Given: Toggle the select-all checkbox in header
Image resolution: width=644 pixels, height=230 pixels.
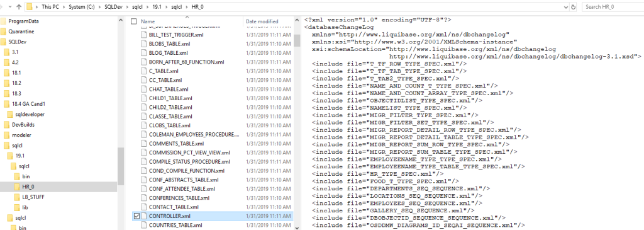Looking at the screenshot, I should tap(133, 21).
